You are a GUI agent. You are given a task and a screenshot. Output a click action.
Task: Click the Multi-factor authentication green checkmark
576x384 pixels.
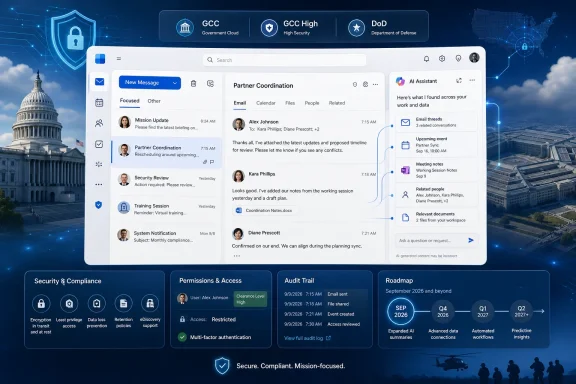coord(182,337)
